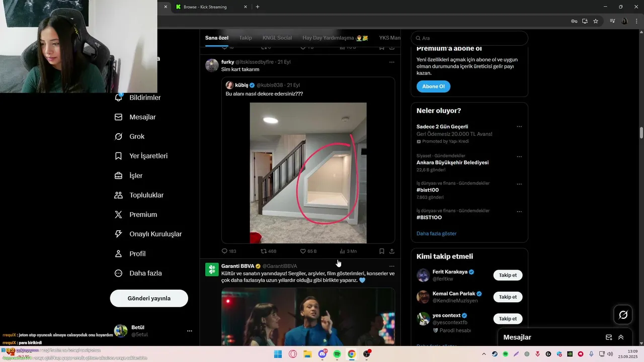Open Premium X icon in sidebar
This screenshot has height=362, width=644.
[x=119, y=215]
